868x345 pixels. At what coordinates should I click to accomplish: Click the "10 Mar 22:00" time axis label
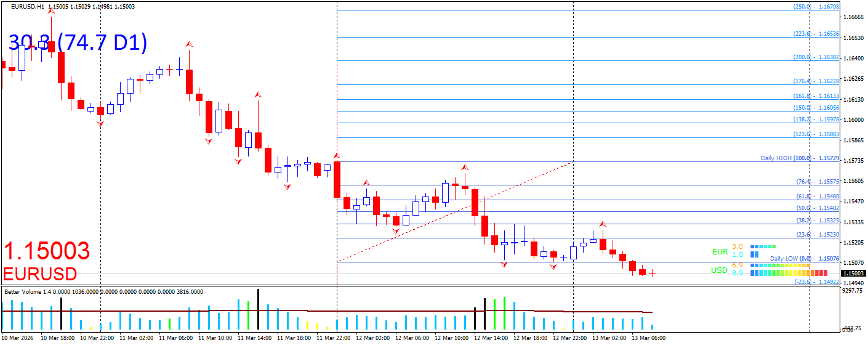tap(97, 338)
